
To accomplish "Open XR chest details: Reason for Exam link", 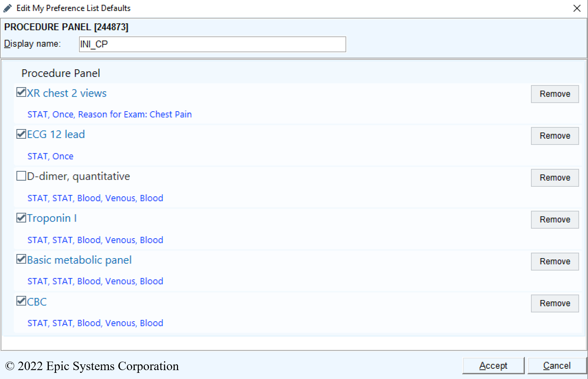I will [x=109, y=114].
